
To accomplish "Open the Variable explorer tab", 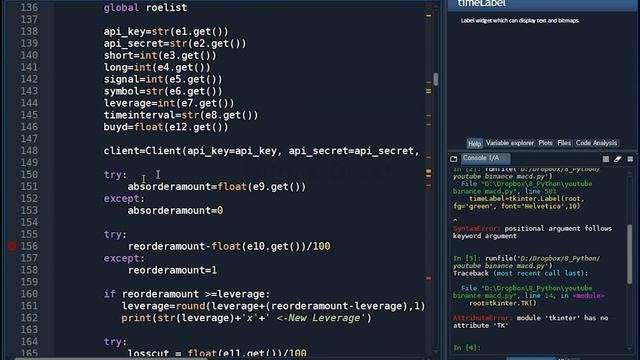I will [x=509, y=143].
